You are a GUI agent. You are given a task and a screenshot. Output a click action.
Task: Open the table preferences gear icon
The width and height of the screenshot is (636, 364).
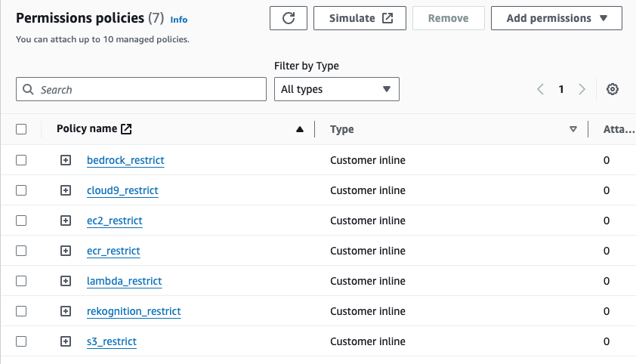(613, 89)
